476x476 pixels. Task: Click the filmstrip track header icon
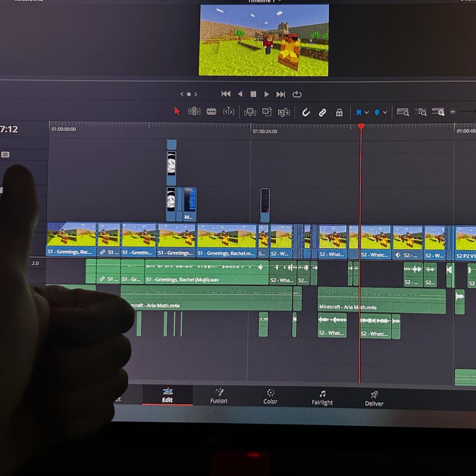pyautogui.click(x=5, y=154)
